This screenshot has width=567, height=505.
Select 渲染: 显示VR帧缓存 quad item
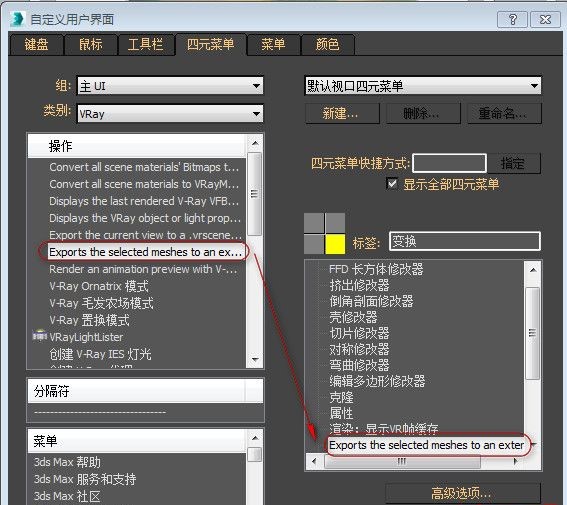point(383,429)
